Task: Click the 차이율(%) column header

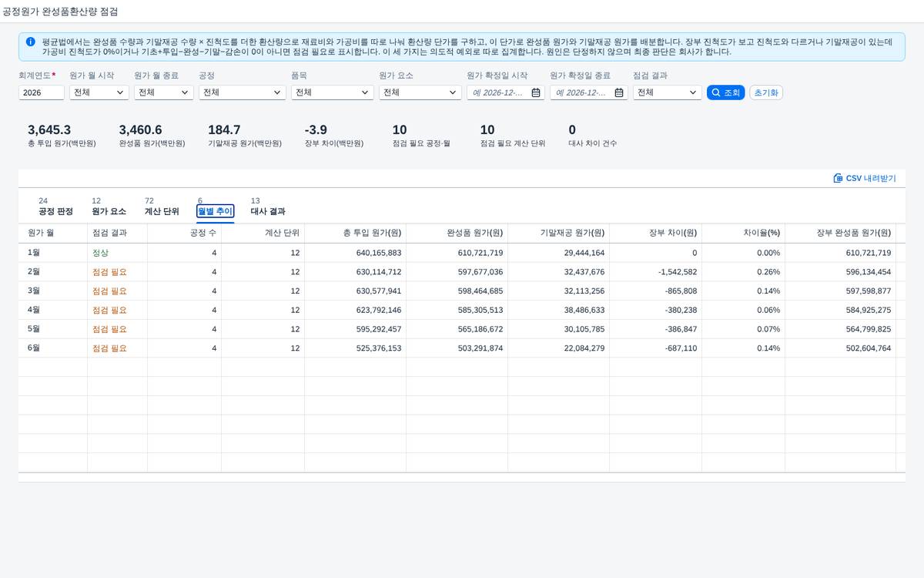Action: tap(743, 233)
